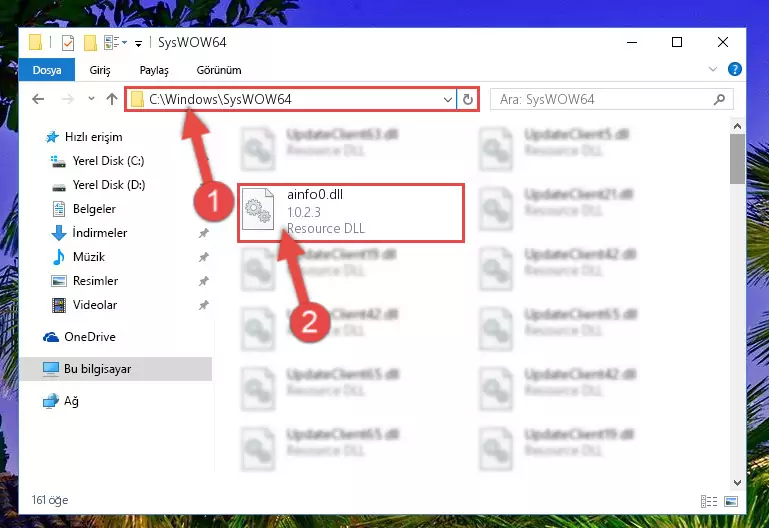Image resolution: width=769 pixels, height=528 pixels.
Task: Click the search magnifier icon
Action: (719, 100)
